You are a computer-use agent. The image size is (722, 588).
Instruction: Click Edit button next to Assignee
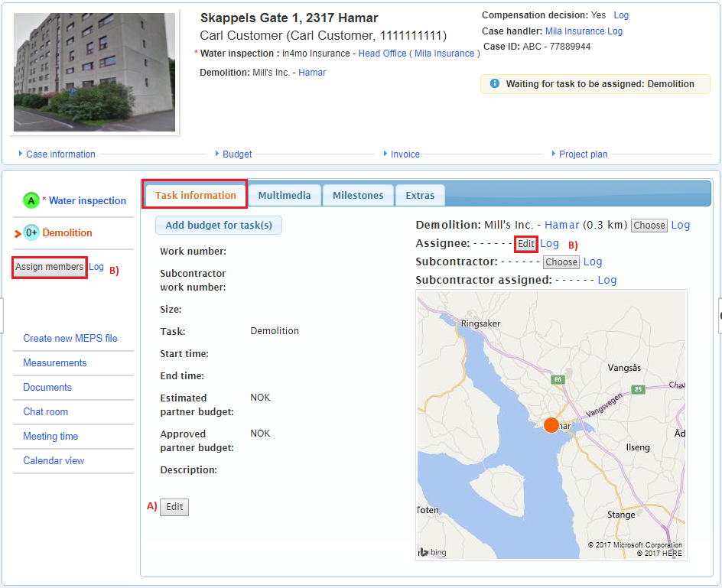[526, 244]
